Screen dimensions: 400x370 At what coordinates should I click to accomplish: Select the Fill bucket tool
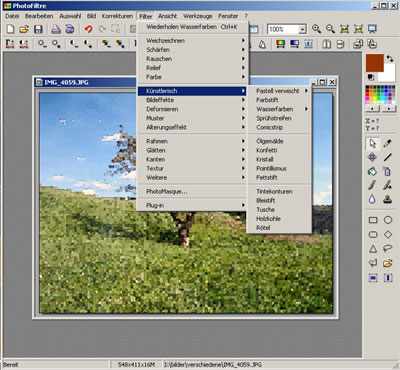(373, 171)
